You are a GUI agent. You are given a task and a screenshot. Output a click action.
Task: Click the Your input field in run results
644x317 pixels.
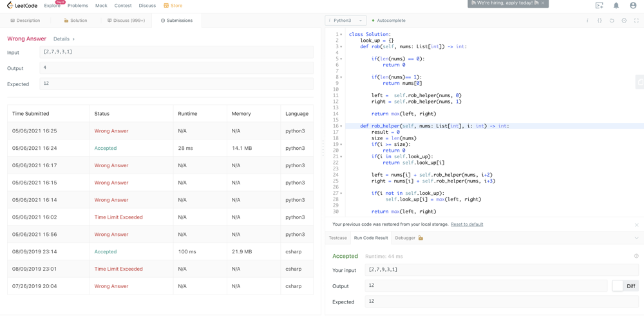pos(502,270)
